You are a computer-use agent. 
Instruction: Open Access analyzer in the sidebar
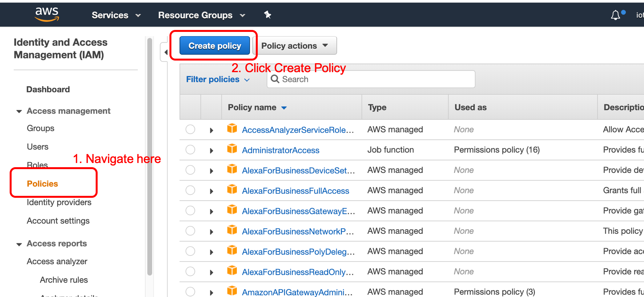click(x=57, y=261)
